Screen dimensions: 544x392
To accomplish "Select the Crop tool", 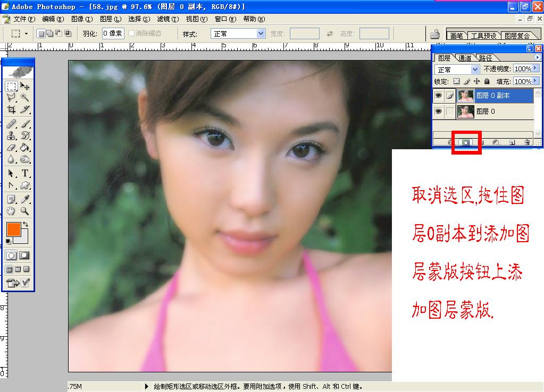I will click(12, 109).
